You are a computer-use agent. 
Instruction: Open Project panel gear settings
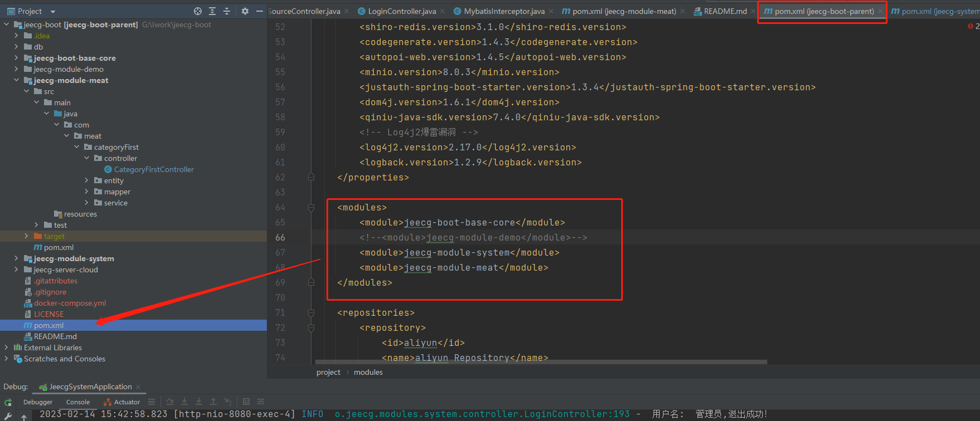(x=245, y=11)
